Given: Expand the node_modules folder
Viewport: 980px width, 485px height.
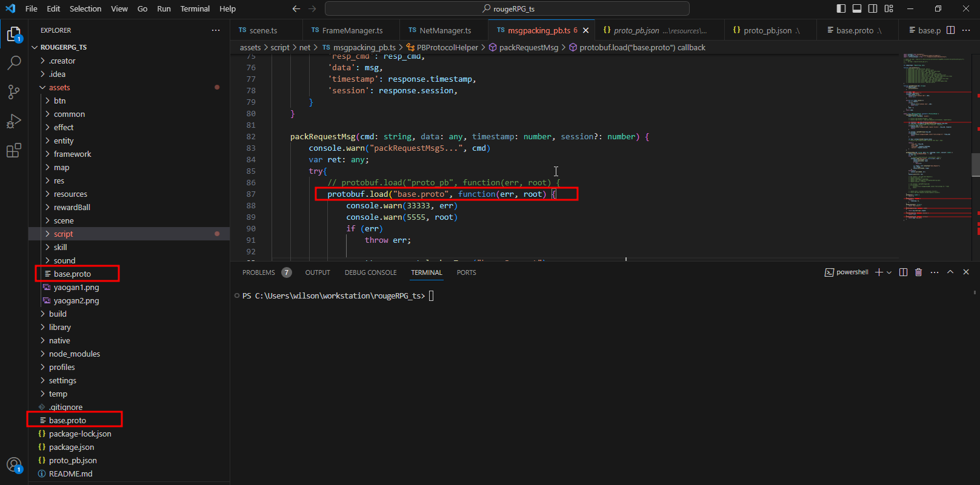Looking at the screenshot, I should pos(74,354).
